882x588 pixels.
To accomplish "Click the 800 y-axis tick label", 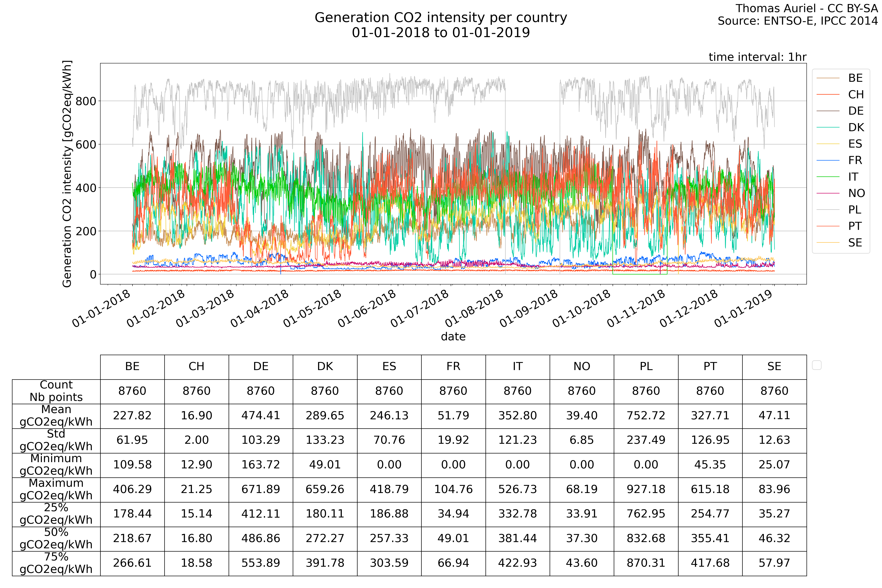I will (86, 101).
